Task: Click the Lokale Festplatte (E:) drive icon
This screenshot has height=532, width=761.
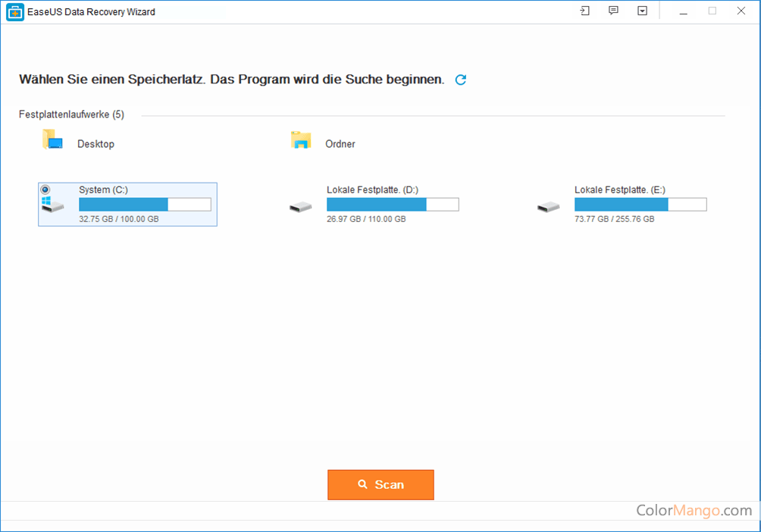Action: (549, 207)
